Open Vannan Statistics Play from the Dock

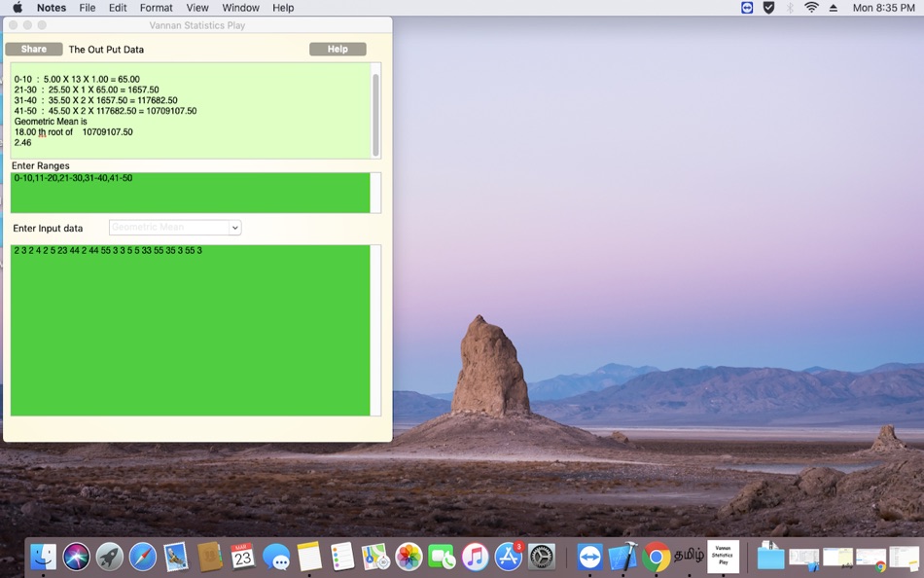click(x=724, y=557)
